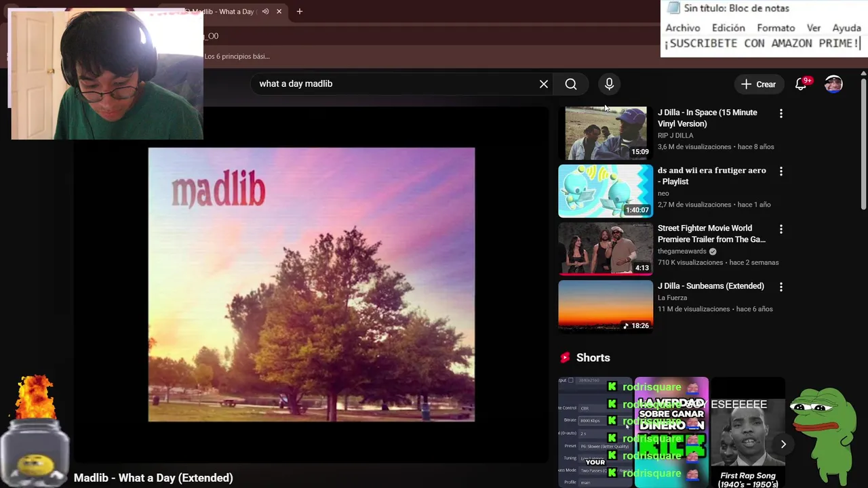The width and height of the screenshot is (868, 488).
Task: Open J Dilla Sunbeams thumbnail
Action: (x=606, y=306)
